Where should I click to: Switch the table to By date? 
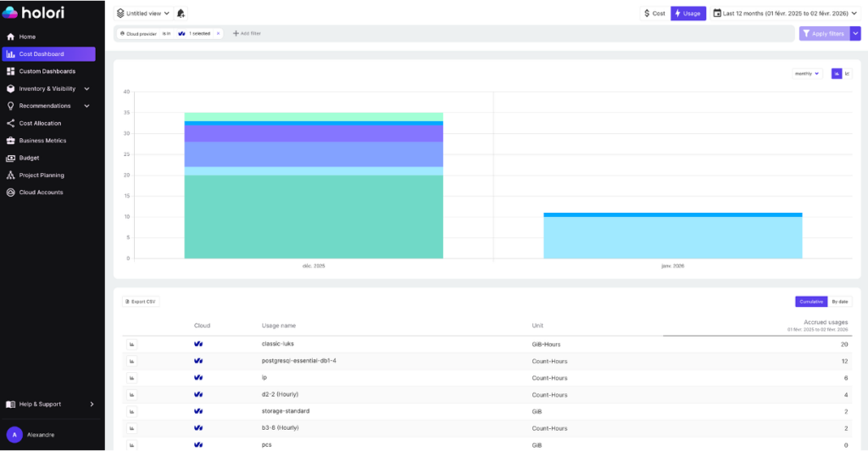pos(839,302)
